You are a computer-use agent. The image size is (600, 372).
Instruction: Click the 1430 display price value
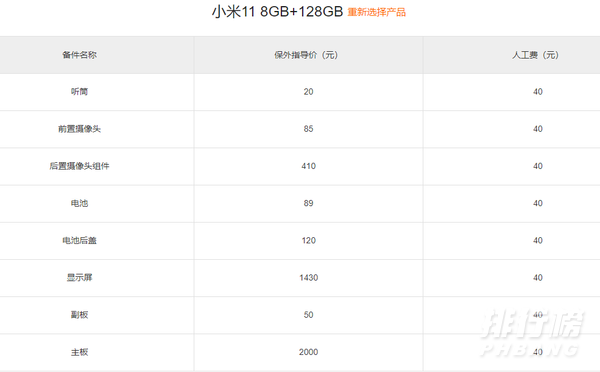309,277
